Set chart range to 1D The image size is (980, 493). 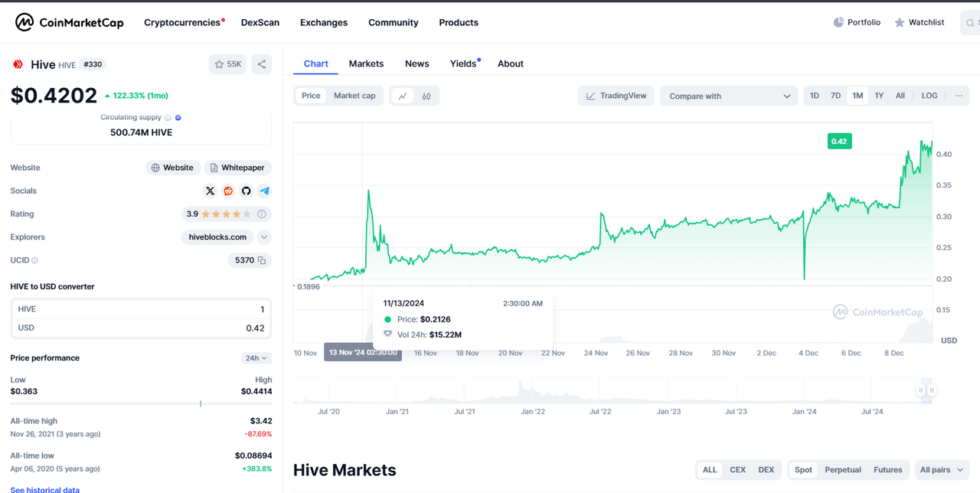(815, 96)
